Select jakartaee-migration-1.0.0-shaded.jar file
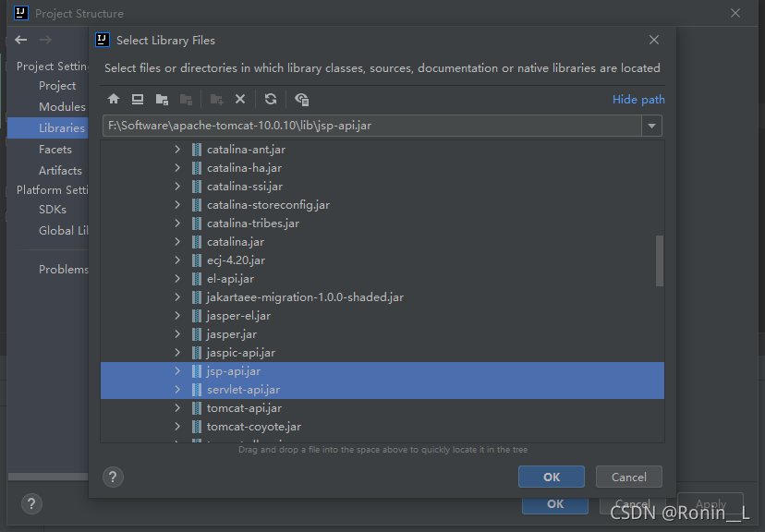This screenshot has height=532, width=765. pyautogui.click(x=305, y=297)
